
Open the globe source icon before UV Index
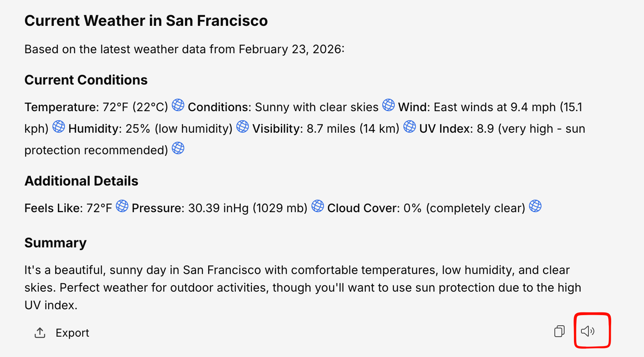410,126
